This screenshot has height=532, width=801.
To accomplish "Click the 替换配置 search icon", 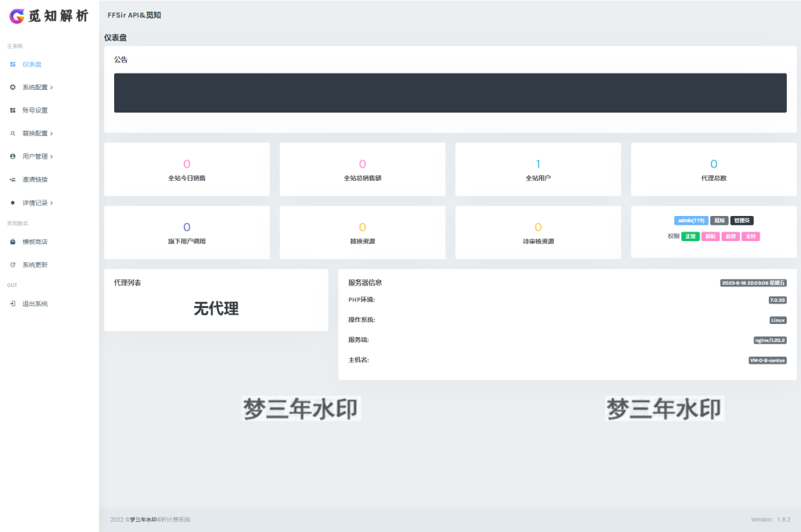I will 13,133.
